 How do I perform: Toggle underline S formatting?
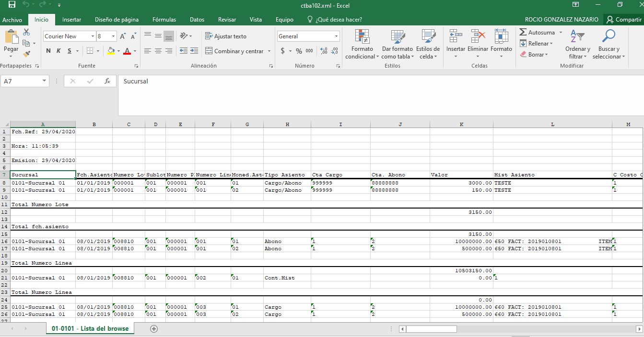tap(70, 51)
